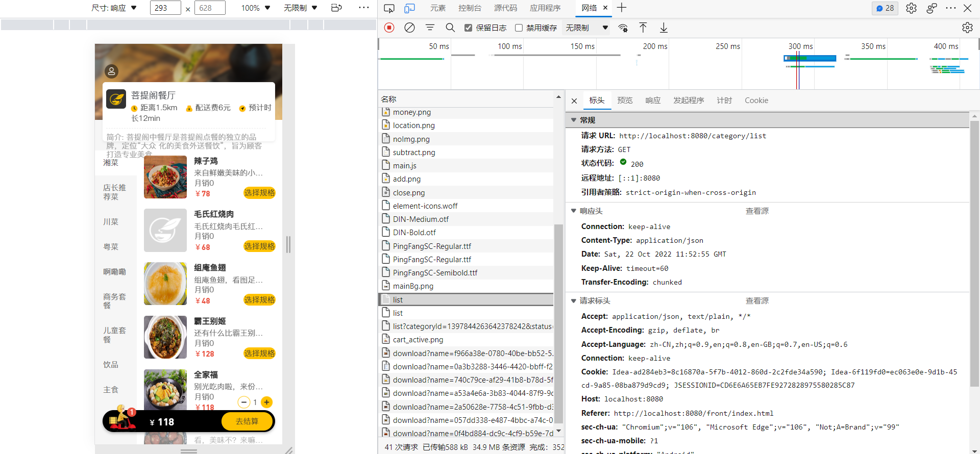Click the rotate device icon
Viewport: 980px width, 454px height.
click(336, 8)
